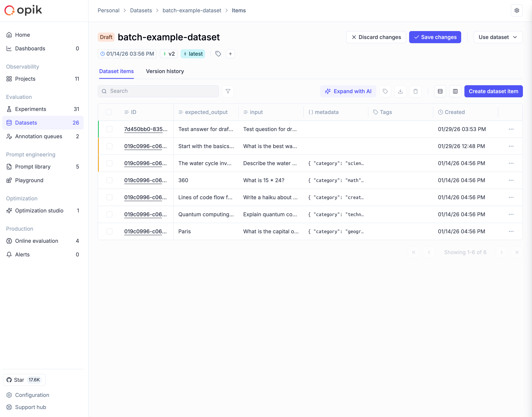Open Experiments in the sidebar
This screenshot has width=532, height=417.
pyautogui.click(x=30, y=109)
